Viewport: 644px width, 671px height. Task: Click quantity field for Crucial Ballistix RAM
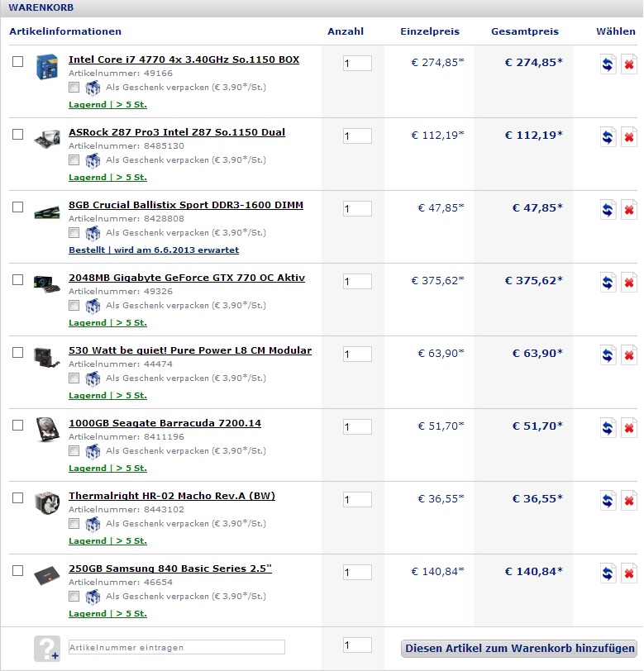[357, 209]
